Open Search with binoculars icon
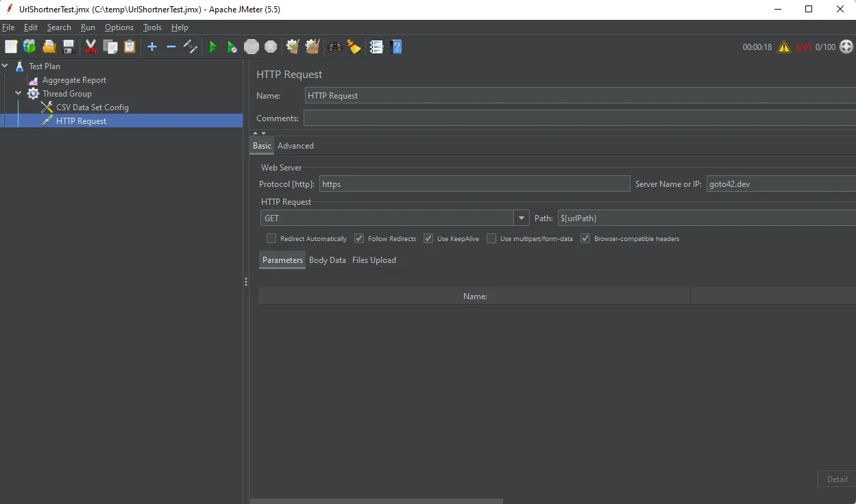856x504 pixels. [x=335, y=47]
